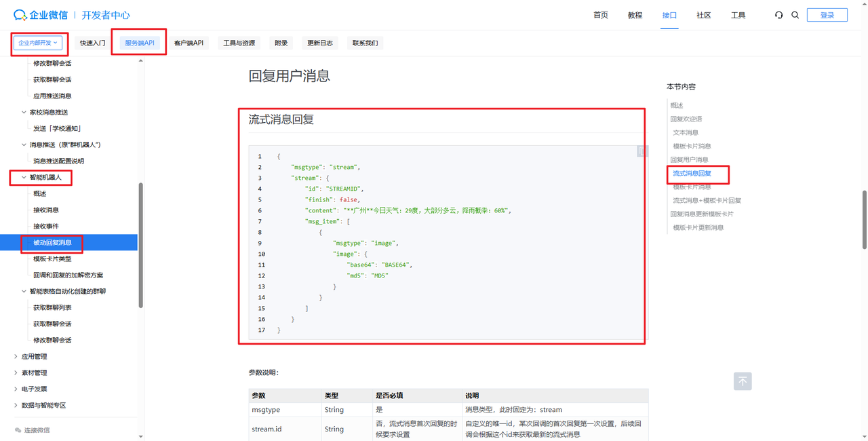868x441 pixels.
Task: Open the 社区 top menu item
Action: [703, 15]
